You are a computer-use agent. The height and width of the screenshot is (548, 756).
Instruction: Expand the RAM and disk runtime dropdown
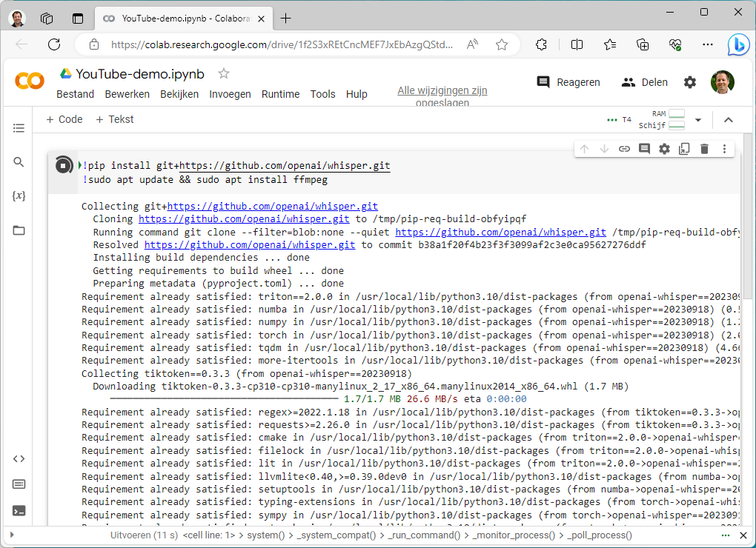[x=697, y=120]
